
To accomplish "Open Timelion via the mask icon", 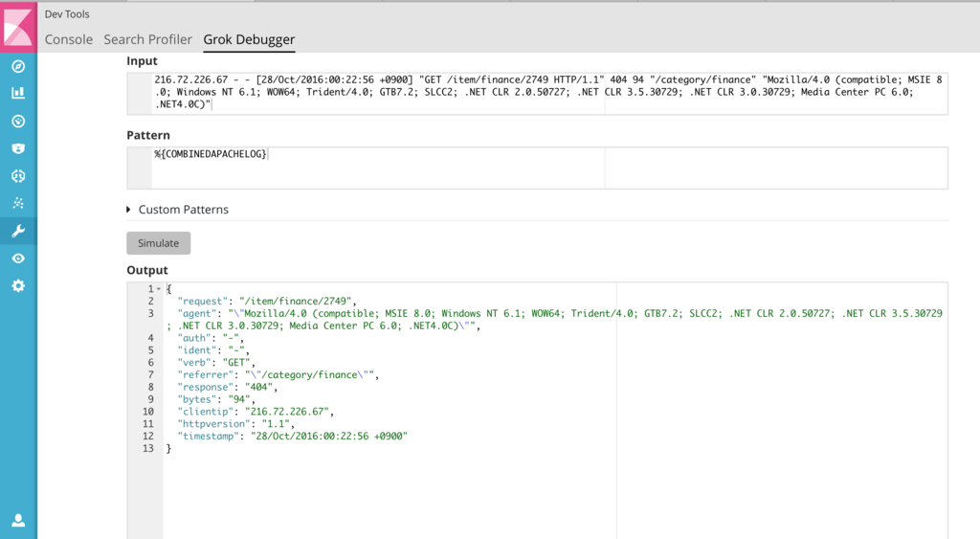I will [18, 148].
